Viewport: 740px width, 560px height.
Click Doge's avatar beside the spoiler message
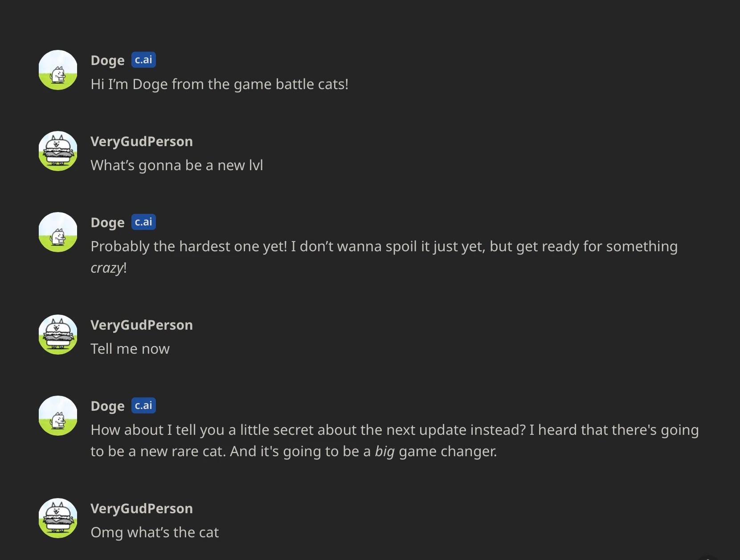pyautogui.click(x=57, y=232)
